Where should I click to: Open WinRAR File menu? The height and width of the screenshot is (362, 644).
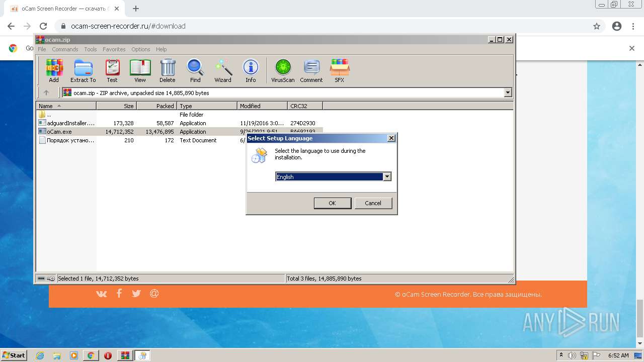point(42,49)
